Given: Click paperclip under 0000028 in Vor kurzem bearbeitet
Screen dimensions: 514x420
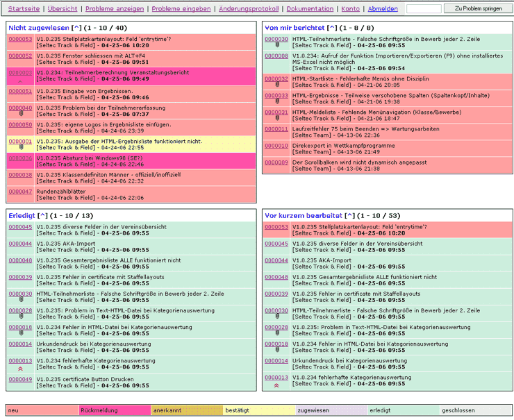Looking at the screenshot, I should click(x=277, y=333).
